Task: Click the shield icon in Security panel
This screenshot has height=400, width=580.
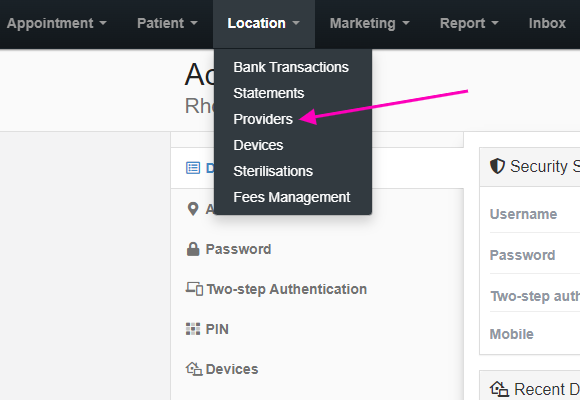Action: click(498, 166)
